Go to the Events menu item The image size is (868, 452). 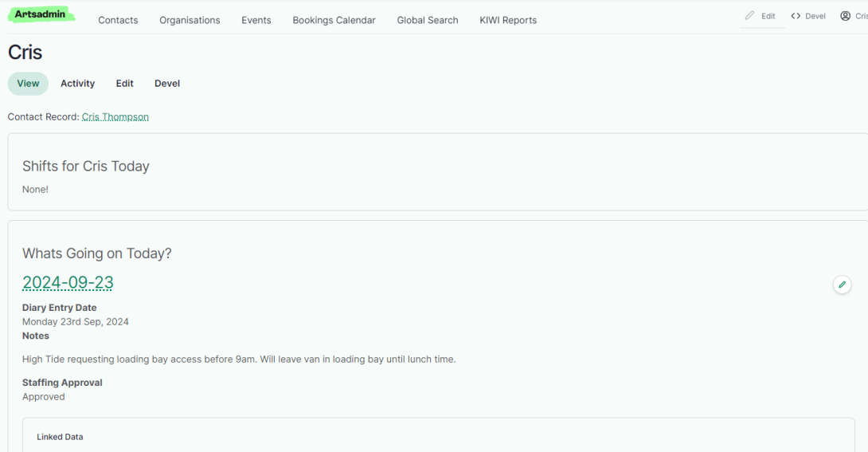pyautogui.click(x=256, y=20)
